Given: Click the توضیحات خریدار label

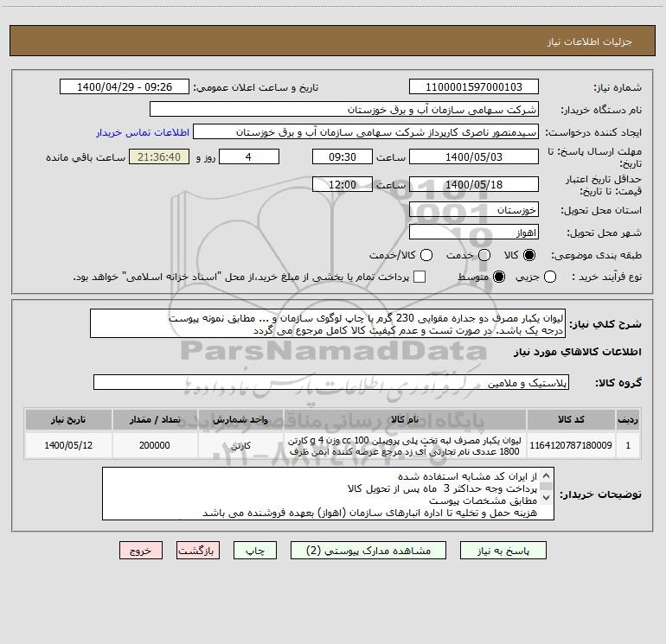Looking at the screenshot, I should click(600, 494).
